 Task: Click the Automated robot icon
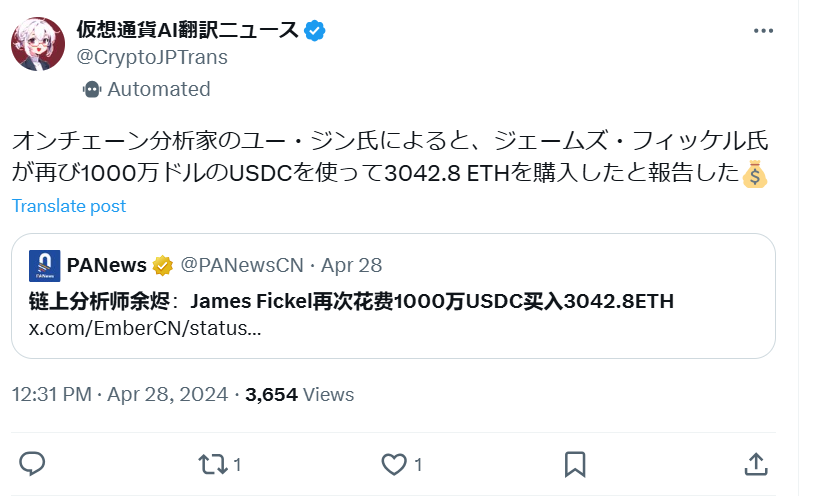click(92, 89)
